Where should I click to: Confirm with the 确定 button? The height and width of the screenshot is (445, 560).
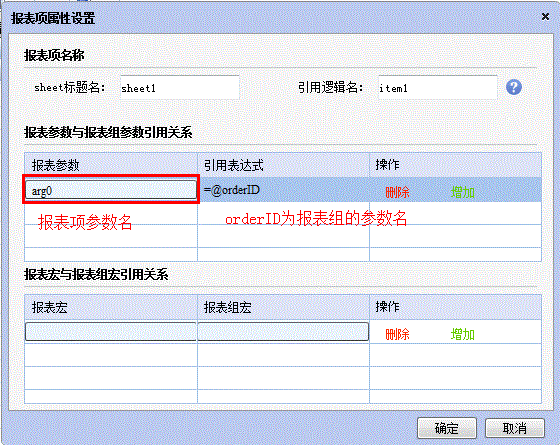click(446, 428)
